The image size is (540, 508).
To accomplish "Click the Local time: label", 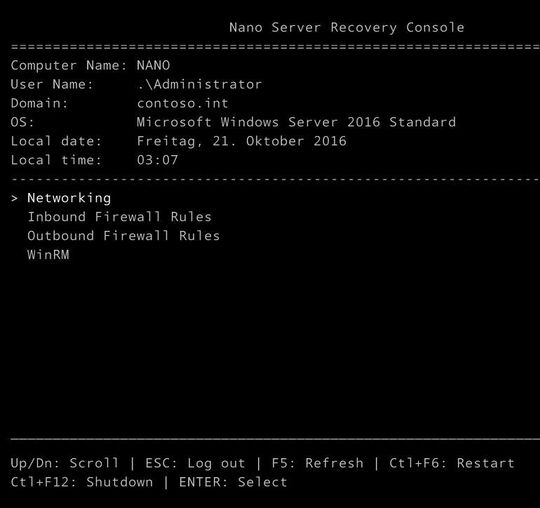I will click(x=56, y=160).
